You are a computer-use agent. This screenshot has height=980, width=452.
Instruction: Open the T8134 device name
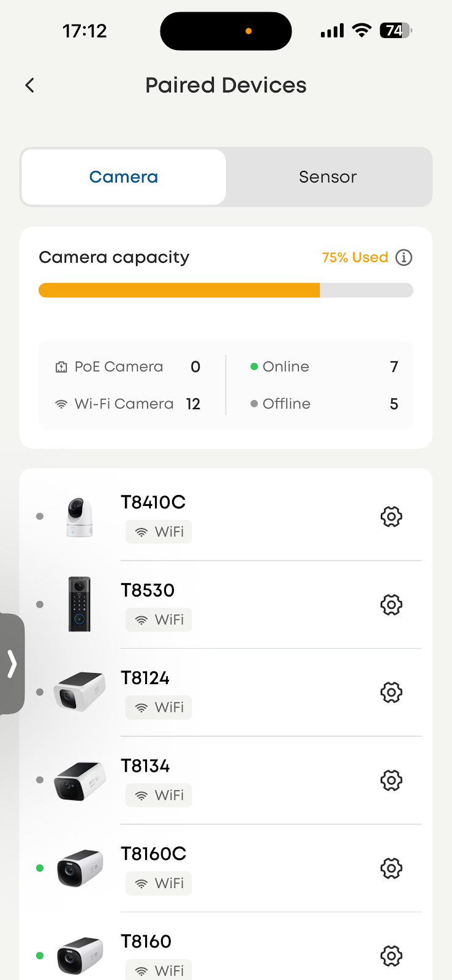(145, 766)
